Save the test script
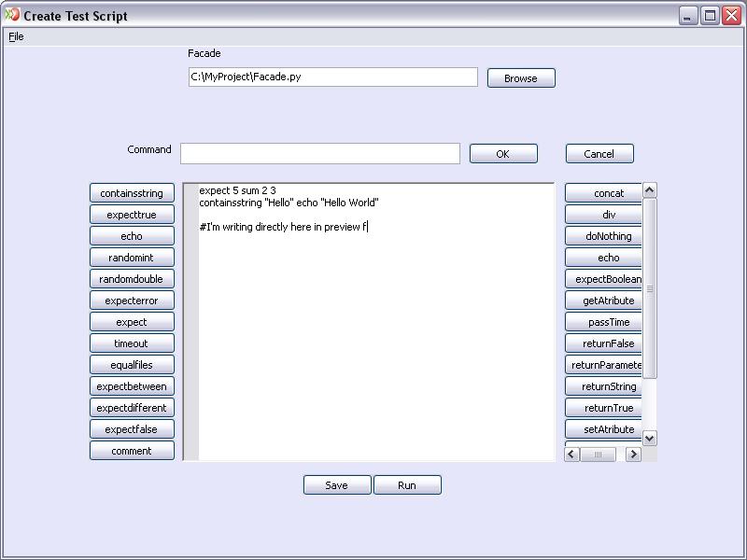747x560 pixels. pos(336,485)
